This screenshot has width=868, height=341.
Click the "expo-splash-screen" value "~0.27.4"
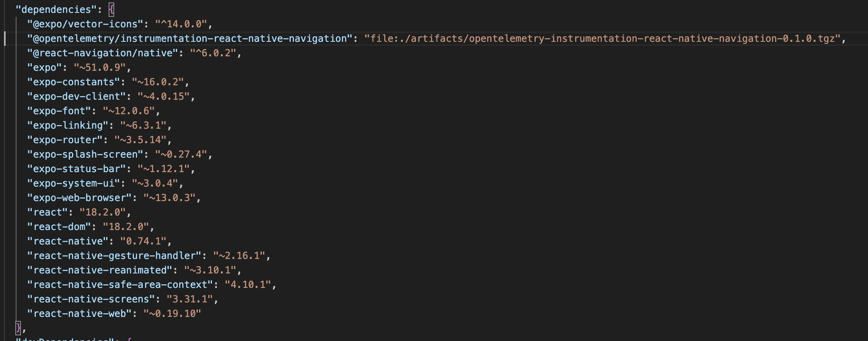[x=181, y=154]
